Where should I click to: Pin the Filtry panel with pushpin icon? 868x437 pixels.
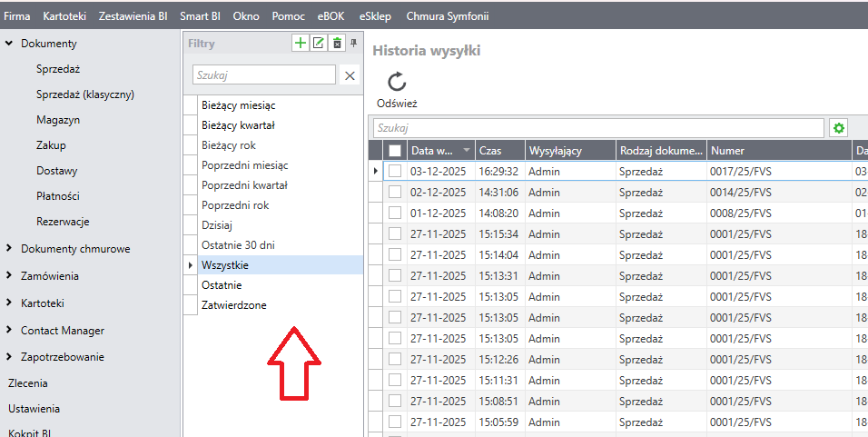pyautogui.click(x=354, y=43)
